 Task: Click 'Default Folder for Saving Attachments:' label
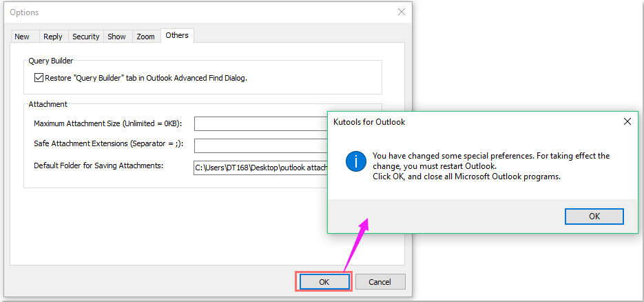[x=98, y=165]
